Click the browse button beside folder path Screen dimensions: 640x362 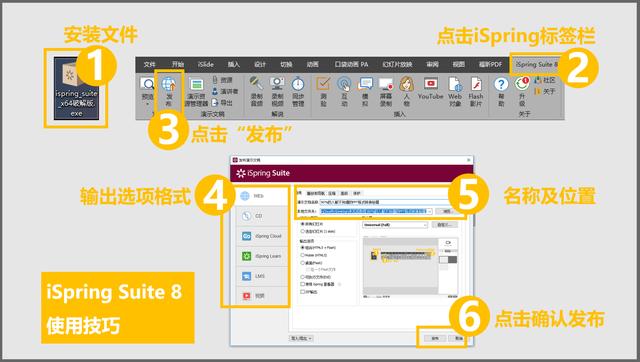coord(447,211)
